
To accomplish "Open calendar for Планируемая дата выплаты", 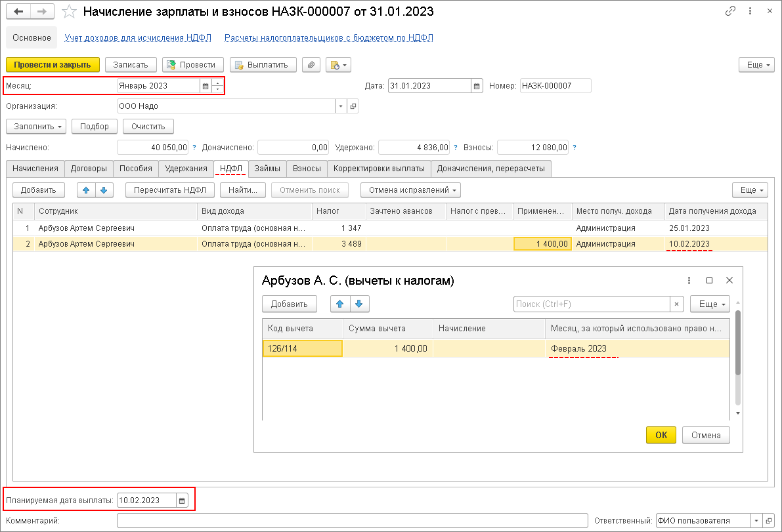I will [182, 500].
